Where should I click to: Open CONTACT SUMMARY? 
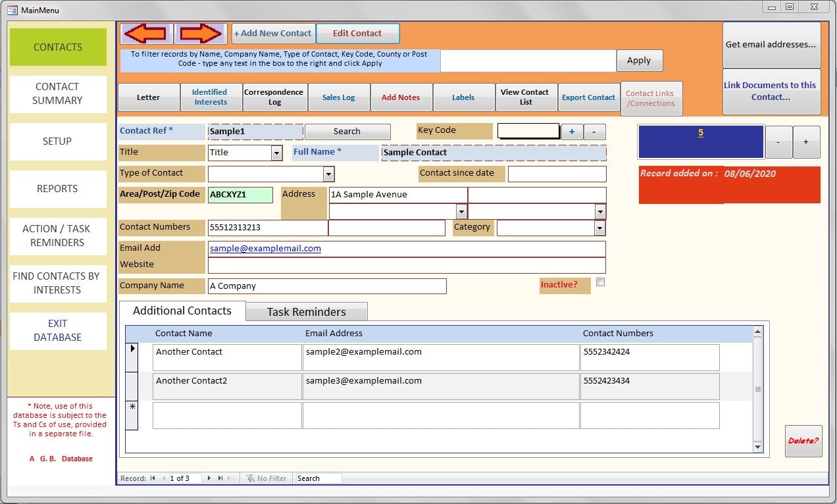(58, 93)
